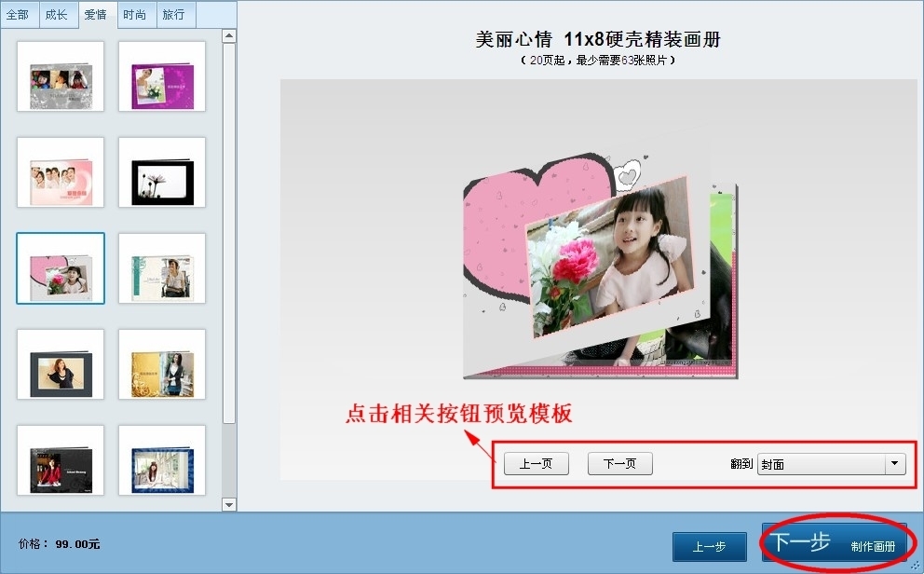924x574 pixels.
Task: Select the dark gray framed portrait template
Action: (x=61, y=364)
